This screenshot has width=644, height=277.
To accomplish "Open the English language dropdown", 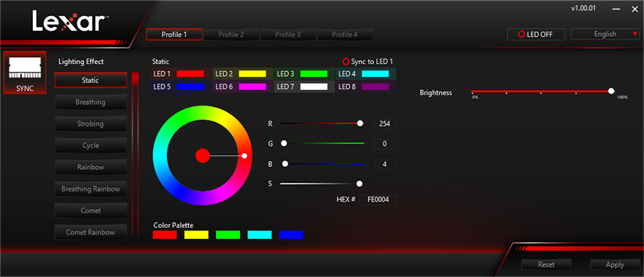I will (605, 34).
